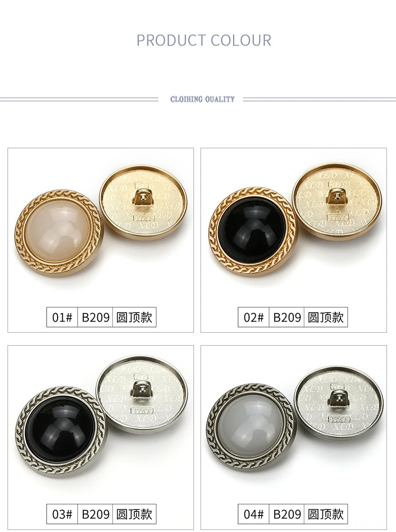Click 圆顶款 text in the 03# label
Image resolution: width=396 pixels, height=532 pixels.
click(x=134, y=514)
